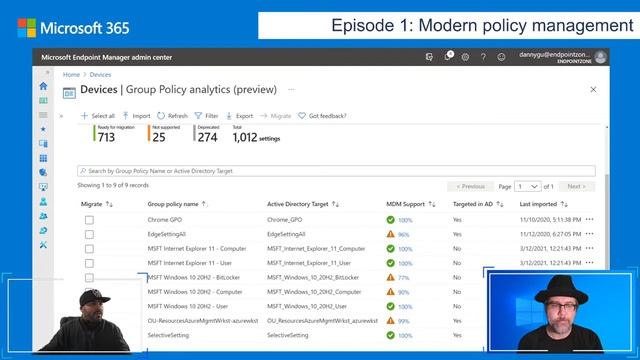640x360 pixels.
Task: Open the Endpoint security icon in the sidebar
Action: [43, 172]
